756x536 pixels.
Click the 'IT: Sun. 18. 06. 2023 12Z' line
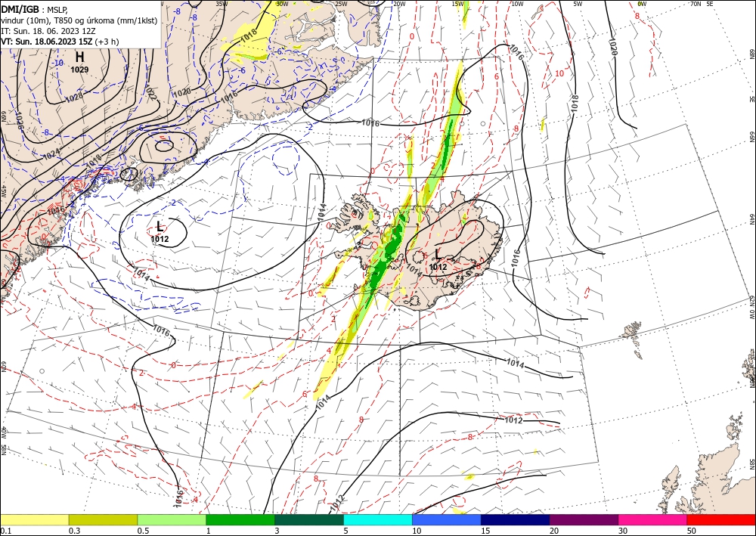pos(48,31)
